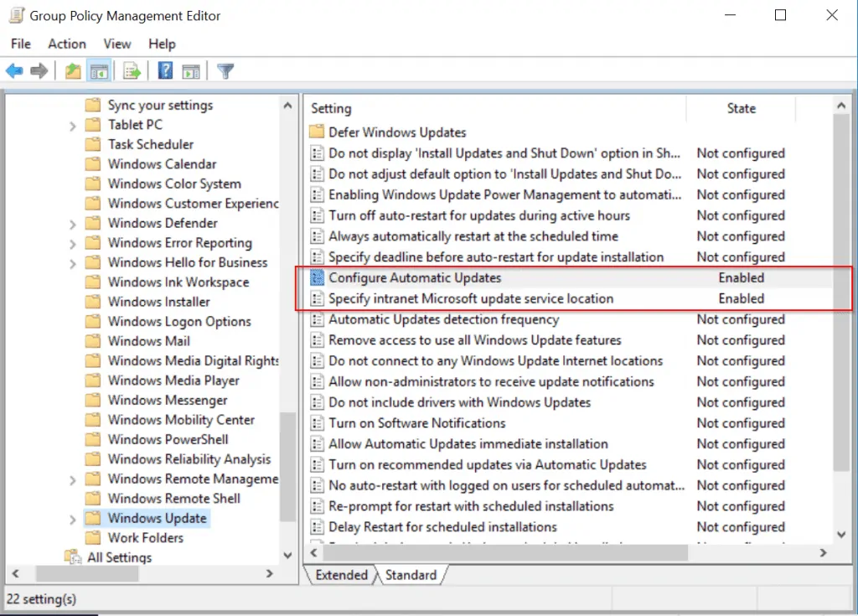Expand the Windows Defender tree node

coord(74,223)
